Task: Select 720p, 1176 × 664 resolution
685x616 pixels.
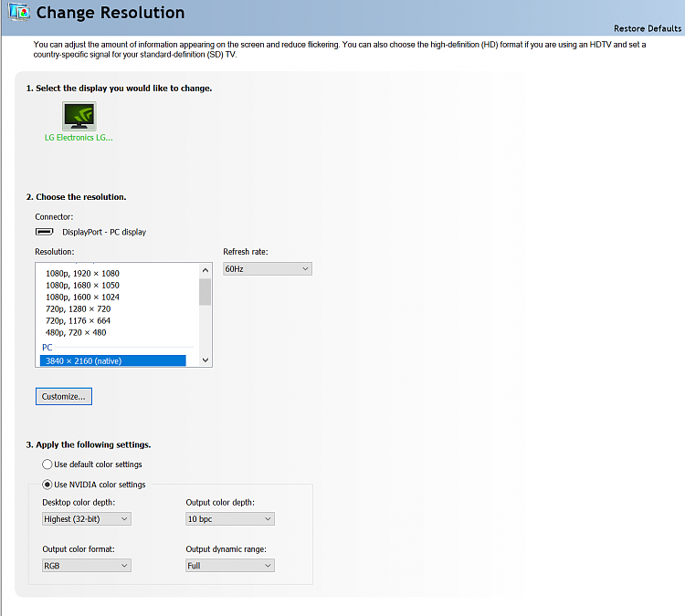Action: click(x=79, y=320)
